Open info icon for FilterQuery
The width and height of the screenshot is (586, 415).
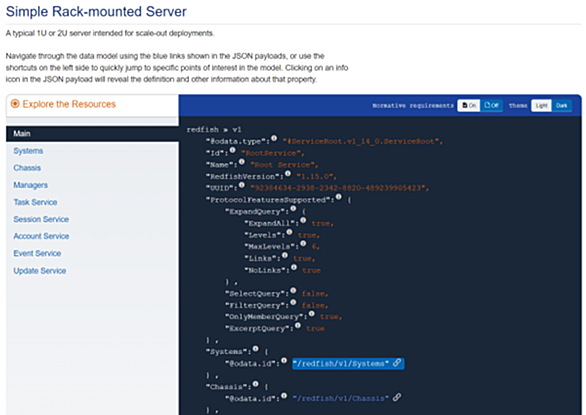(293, 302)
